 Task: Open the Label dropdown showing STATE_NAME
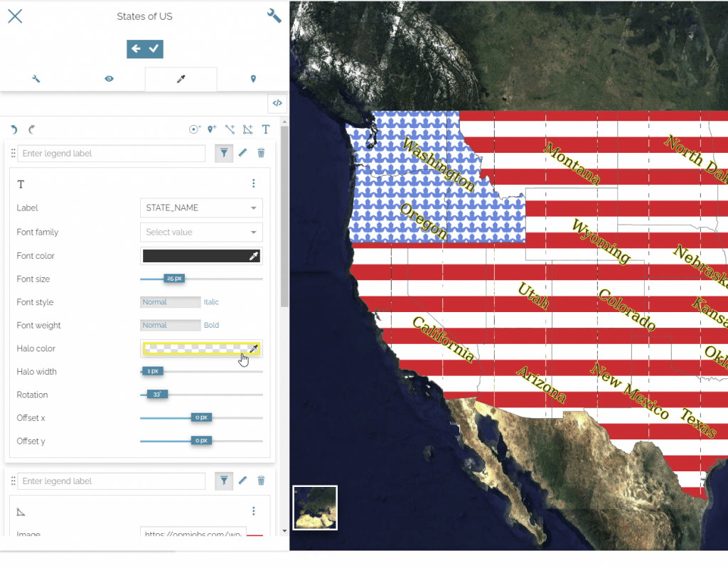pyautogui.click(x=201, y=208)
